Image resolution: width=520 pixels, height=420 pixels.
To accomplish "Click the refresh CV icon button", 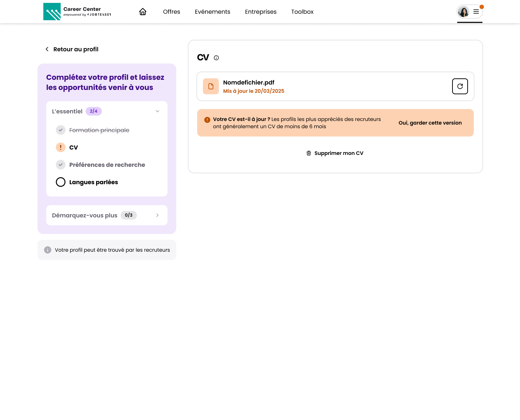I will 460,86.
